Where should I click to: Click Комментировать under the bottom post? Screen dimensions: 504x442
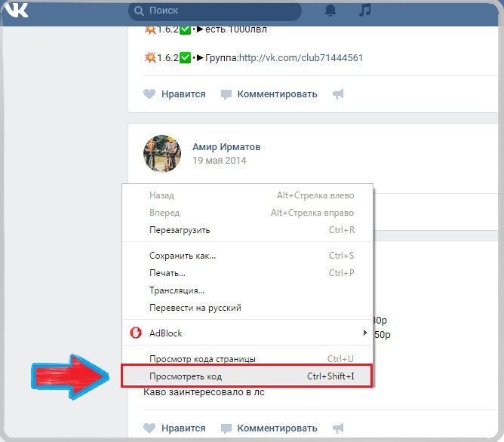click(277, 428)
